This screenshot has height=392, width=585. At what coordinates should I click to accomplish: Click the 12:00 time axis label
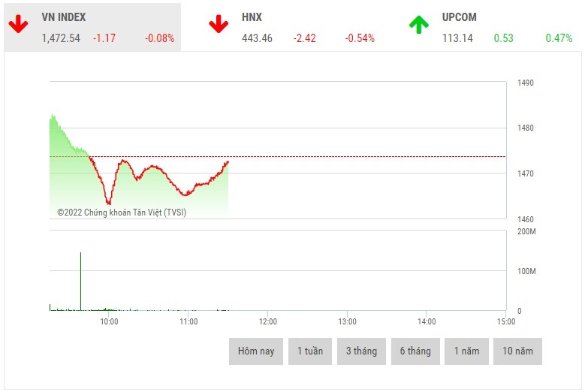268,321
